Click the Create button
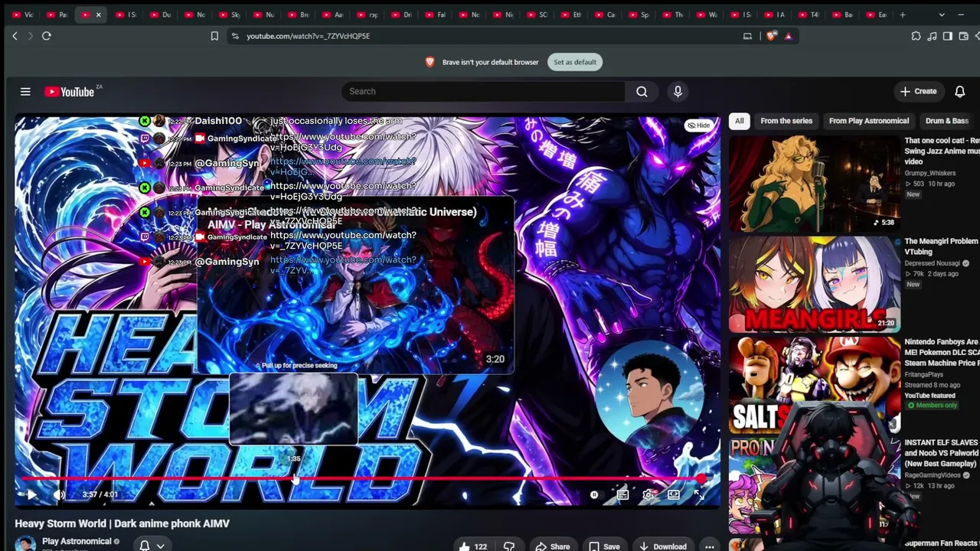Screen dimensions: 980x551 click(x=919, y=92)
